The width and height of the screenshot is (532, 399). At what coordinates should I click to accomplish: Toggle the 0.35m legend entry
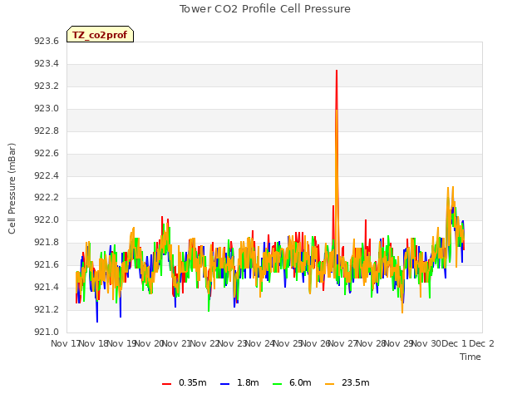185,383
